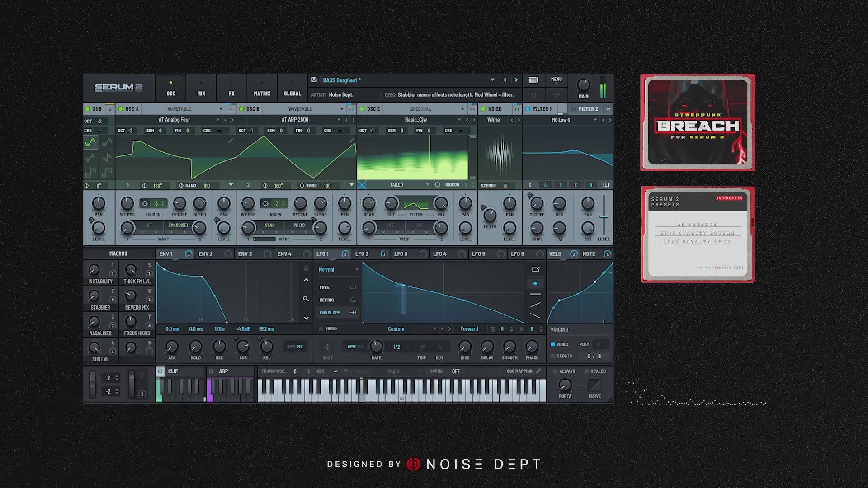Select the LFO 2 tab
Image resolution: width=868 pixels, height=488 pixels.
coord(362,254)
